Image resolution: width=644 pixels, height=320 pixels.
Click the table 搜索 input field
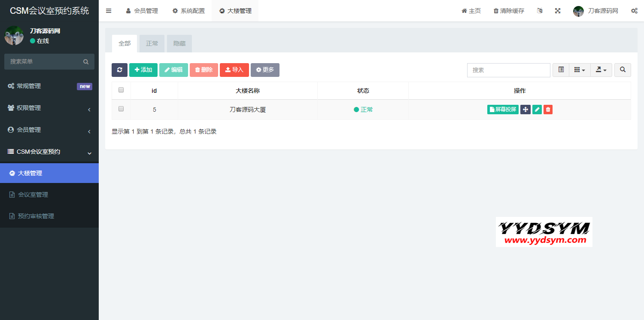[508, 70]
